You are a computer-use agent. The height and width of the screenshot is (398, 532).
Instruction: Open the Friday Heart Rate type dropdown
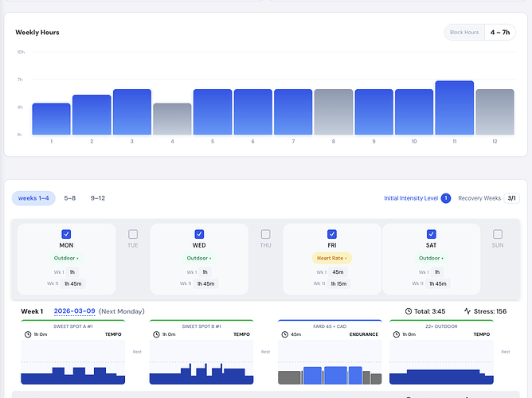pos(331,258)
